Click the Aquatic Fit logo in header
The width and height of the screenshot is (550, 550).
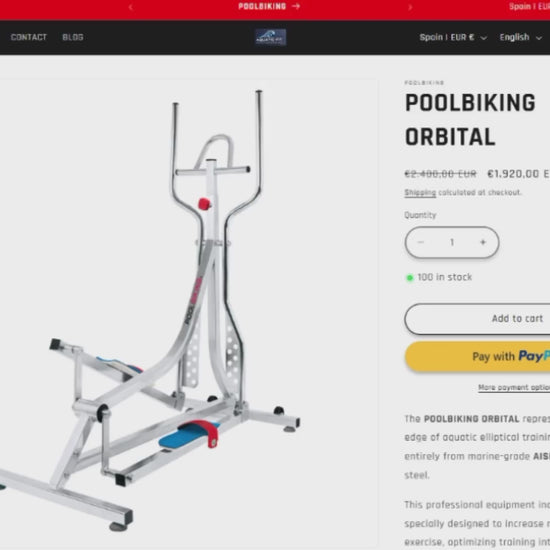coord(270,37)
